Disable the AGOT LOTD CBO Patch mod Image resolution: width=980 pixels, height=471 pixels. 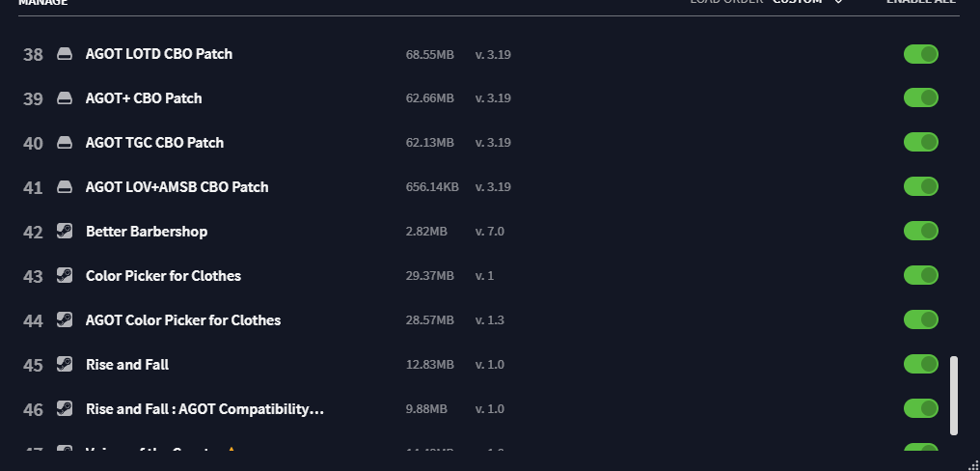point(920,54)
